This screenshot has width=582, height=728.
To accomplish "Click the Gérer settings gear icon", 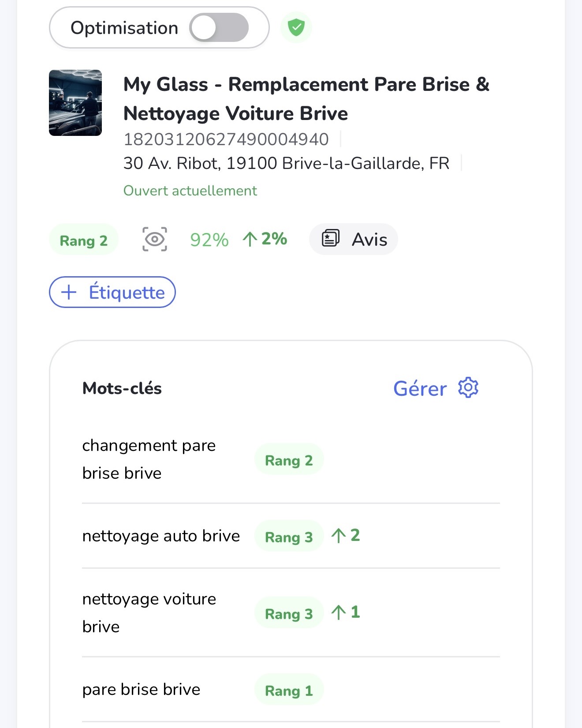I will coord(468,388).
